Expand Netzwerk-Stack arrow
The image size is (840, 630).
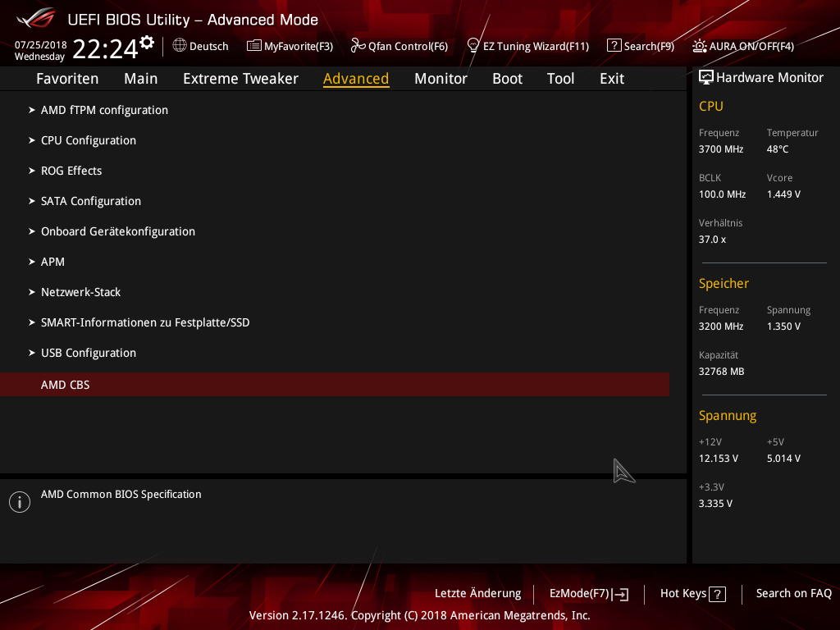pos(32,292)
